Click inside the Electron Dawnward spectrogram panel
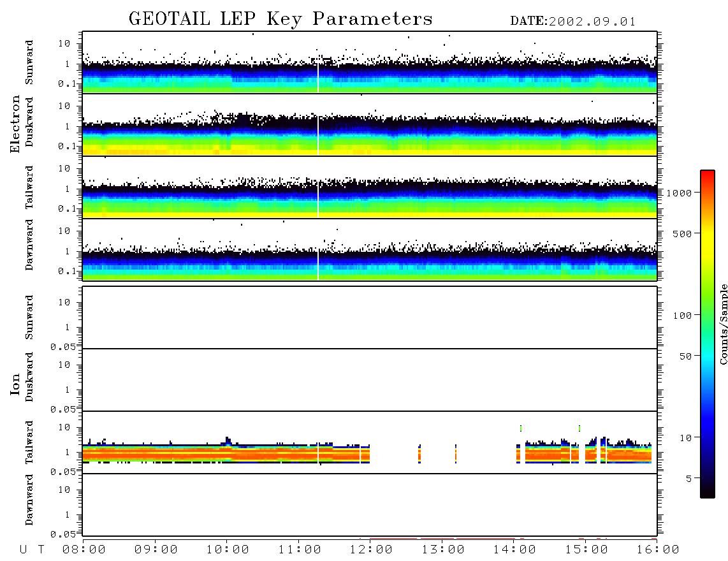The width and height of the screenshot is (728, 561). click(x=370, y=250)
